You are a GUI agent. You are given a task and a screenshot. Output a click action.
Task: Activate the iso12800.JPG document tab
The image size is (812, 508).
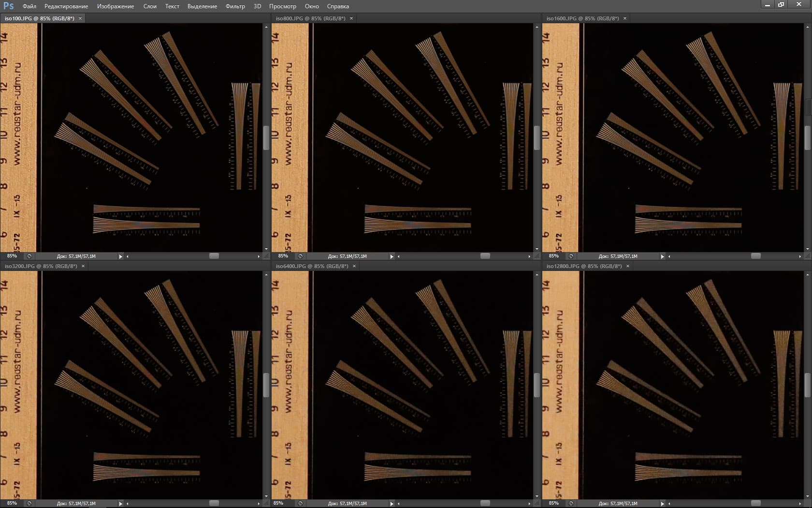pyautogui.click(x=584, y=266)
